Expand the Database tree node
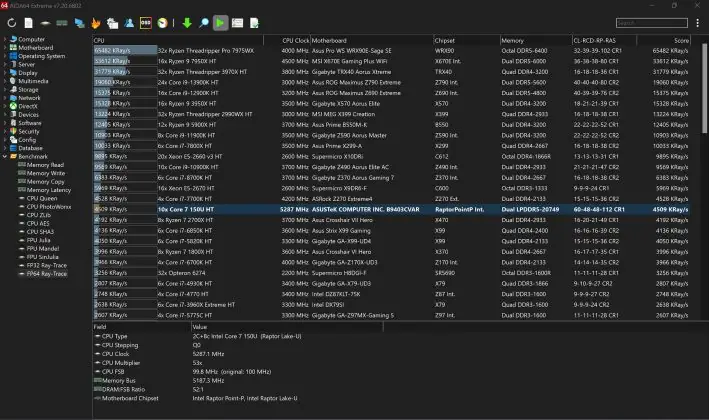Image resolution: width=709 pixels, height=420 pixels. [x=5, y=148]
